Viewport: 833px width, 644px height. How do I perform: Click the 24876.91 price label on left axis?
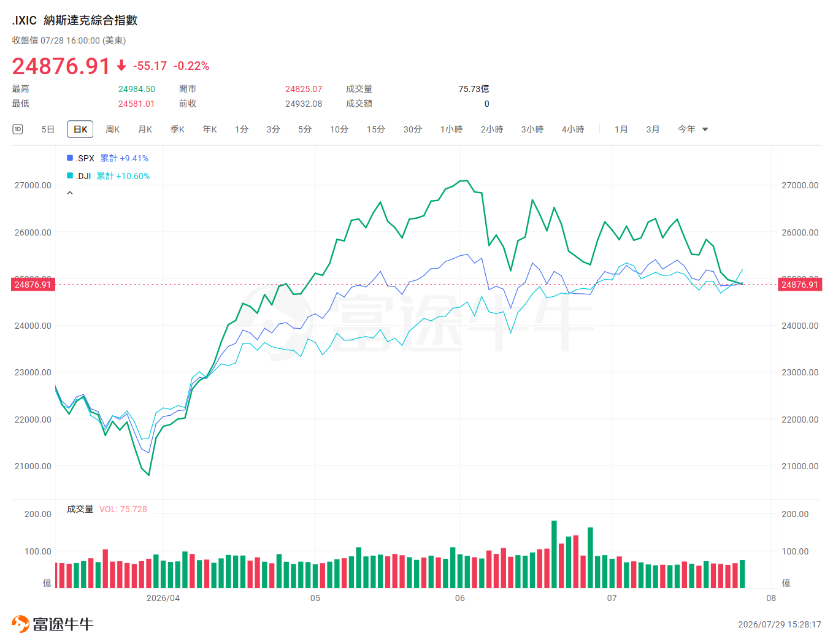pos(33,285)
